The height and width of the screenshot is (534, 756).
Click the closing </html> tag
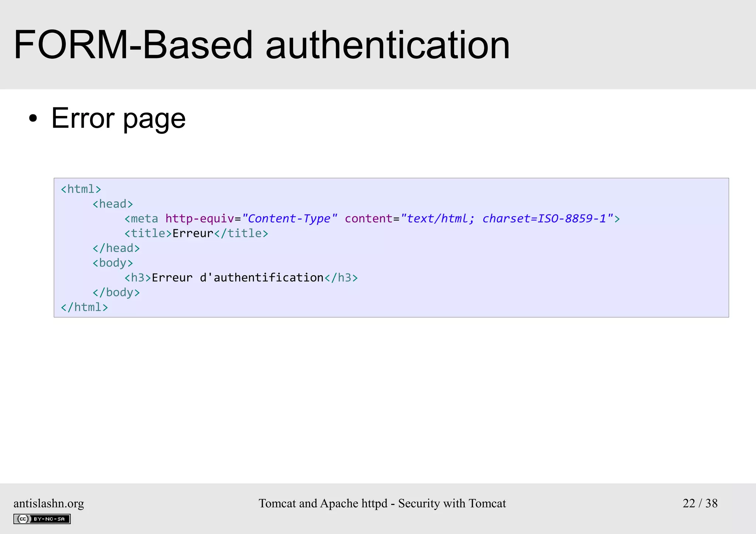point(85,307)
